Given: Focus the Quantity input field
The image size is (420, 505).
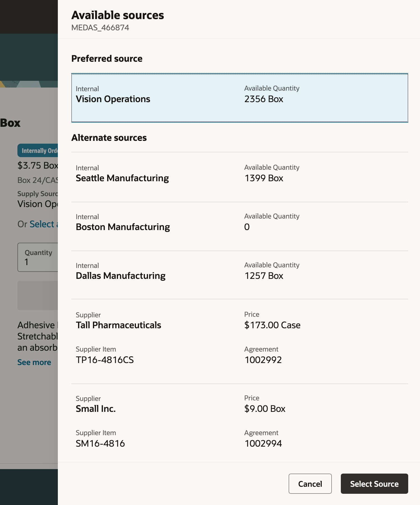Looking at the screenshot, I should pos(38,257).
